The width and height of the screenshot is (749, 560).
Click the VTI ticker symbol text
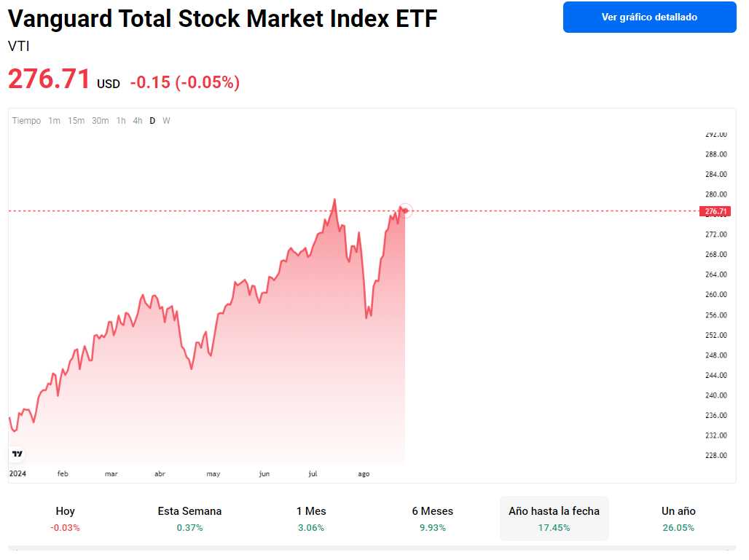[x=19, y=47]
